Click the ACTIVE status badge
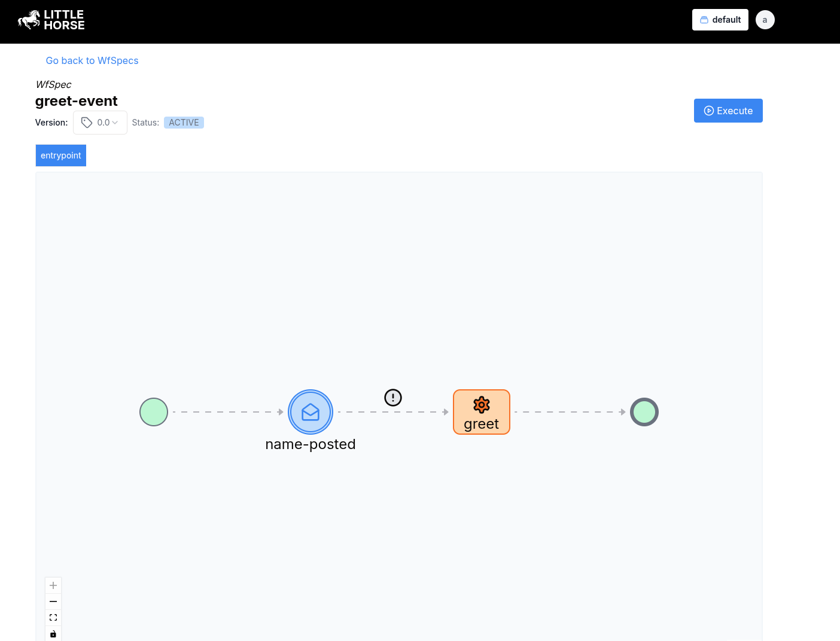840x641 pixels. point(184,122)
